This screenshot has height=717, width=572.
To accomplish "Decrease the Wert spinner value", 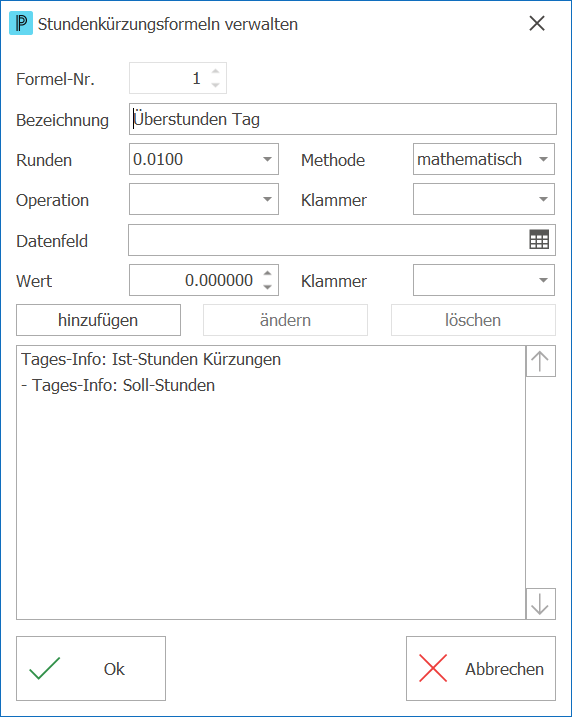I will pyautogui.click(x=267, y=287).
